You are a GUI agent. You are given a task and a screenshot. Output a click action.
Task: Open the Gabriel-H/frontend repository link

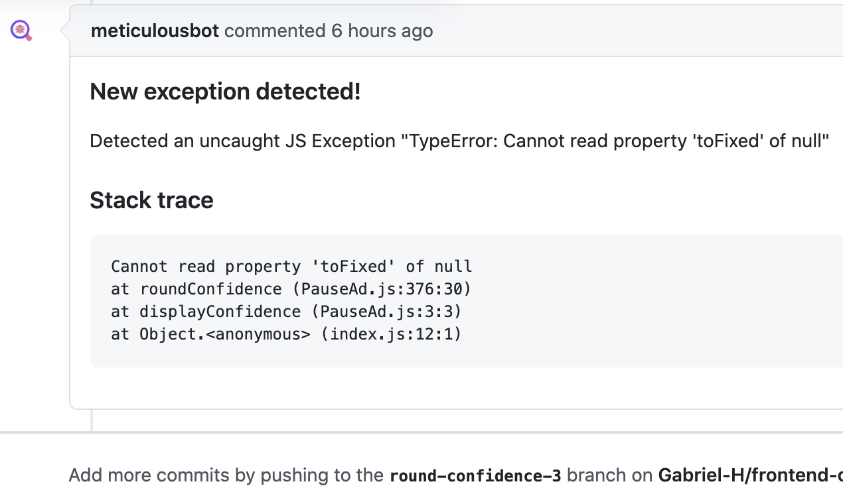tap(750, 475)
